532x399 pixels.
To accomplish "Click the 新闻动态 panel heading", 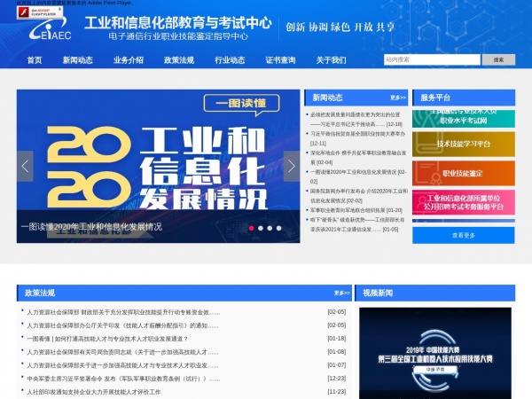I will point(327,98).
